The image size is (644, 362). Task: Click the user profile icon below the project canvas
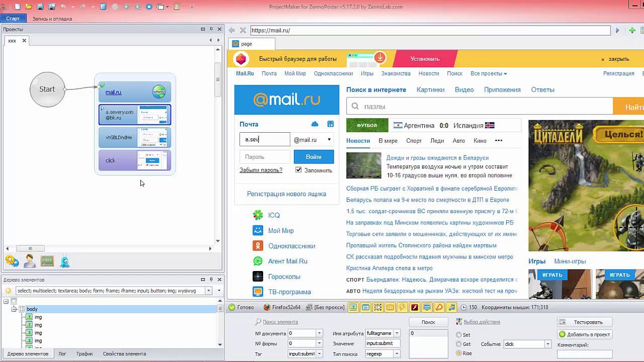[x=30, y=261]
